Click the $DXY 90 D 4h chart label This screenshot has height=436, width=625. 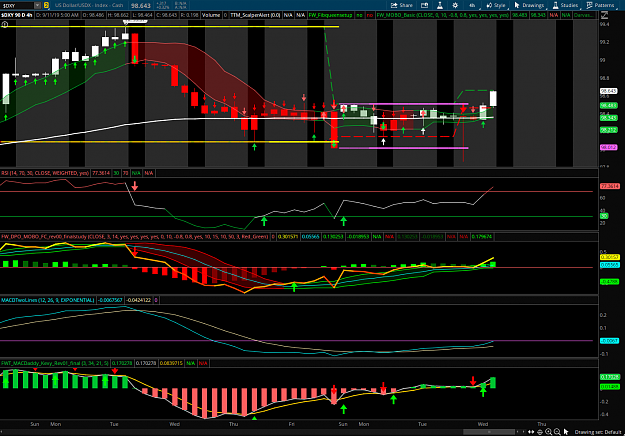17,15
